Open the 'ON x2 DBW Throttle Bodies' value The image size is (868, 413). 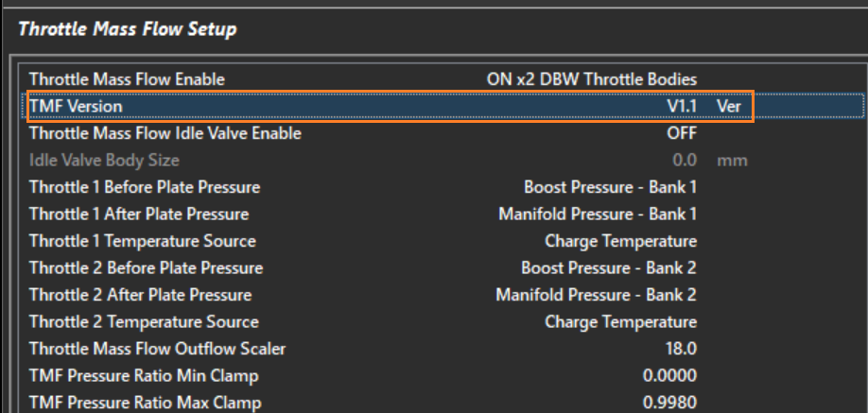click(592, 79)
